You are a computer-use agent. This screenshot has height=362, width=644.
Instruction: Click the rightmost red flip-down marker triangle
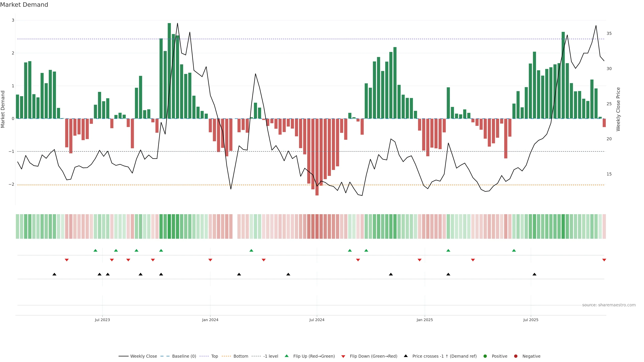(x=604, y=260)
